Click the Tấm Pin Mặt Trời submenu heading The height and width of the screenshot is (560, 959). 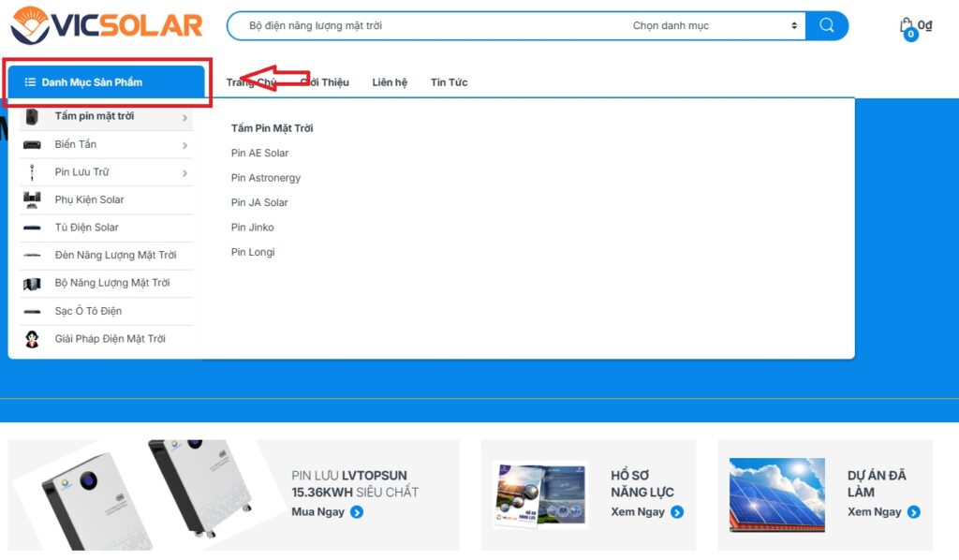coord(273,128)
